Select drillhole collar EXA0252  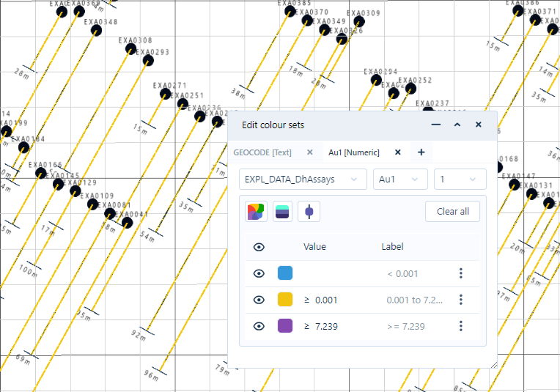click(410, 89)
